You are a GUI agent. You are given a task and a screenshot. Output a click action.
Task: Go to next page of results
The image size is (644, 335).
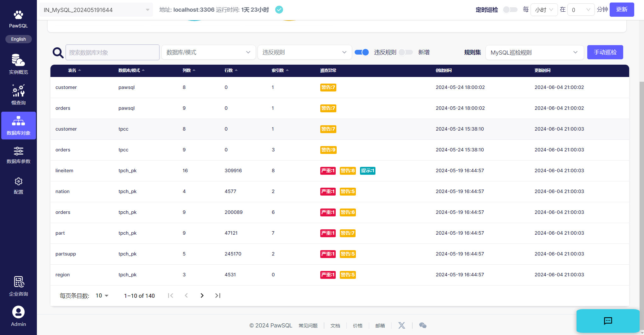(202, 296)
